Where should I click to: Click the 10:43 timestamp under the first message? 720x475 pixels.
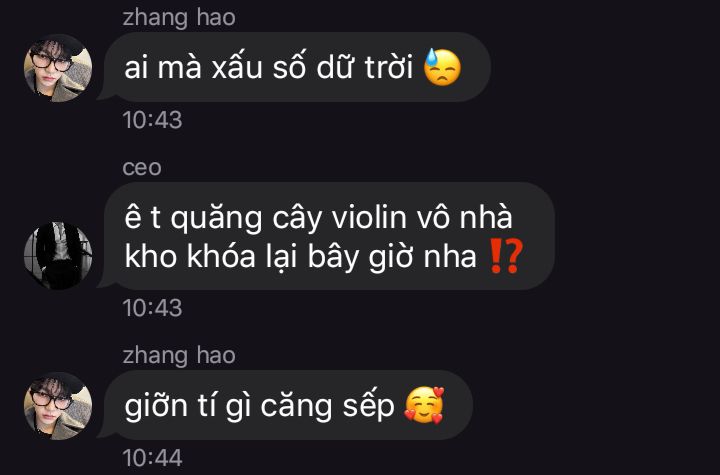point(152,120)
